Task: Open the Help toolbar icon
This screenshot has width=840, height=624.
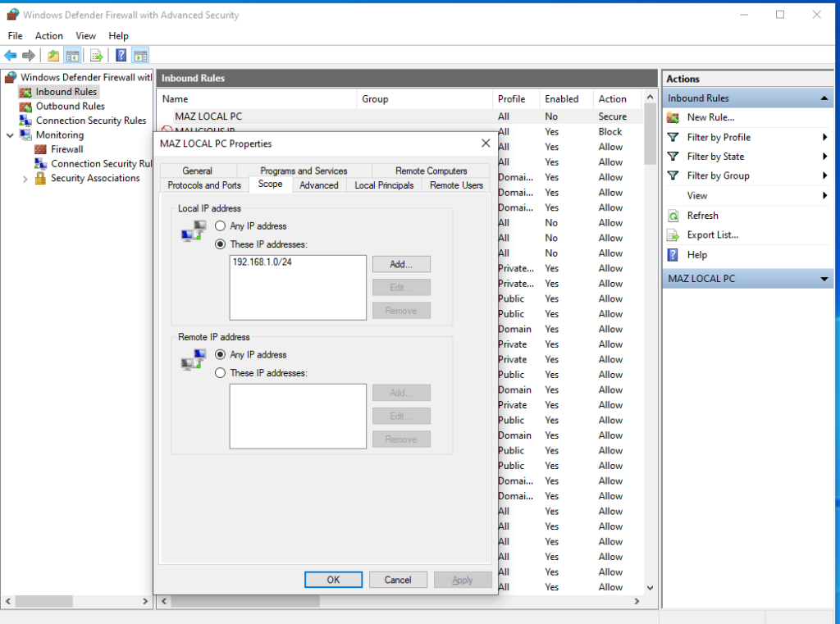Action: coord(121,55)
